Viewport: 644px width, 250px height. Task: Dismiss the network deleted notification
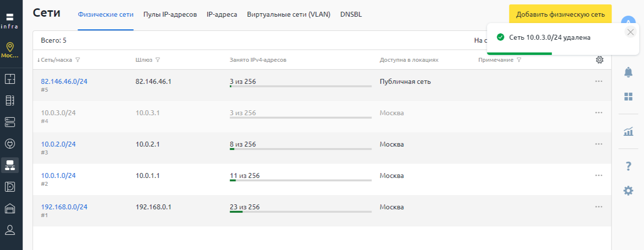631,32
